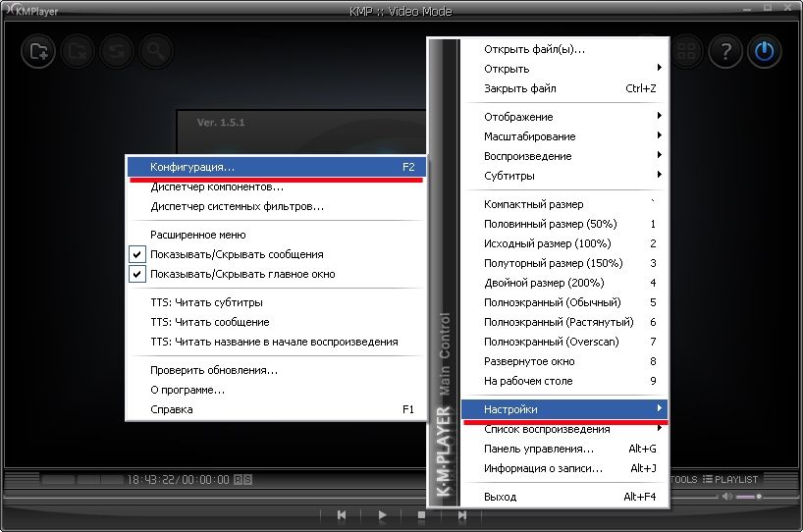
Task: Open the TOOLS button
Action: point(684,479)
